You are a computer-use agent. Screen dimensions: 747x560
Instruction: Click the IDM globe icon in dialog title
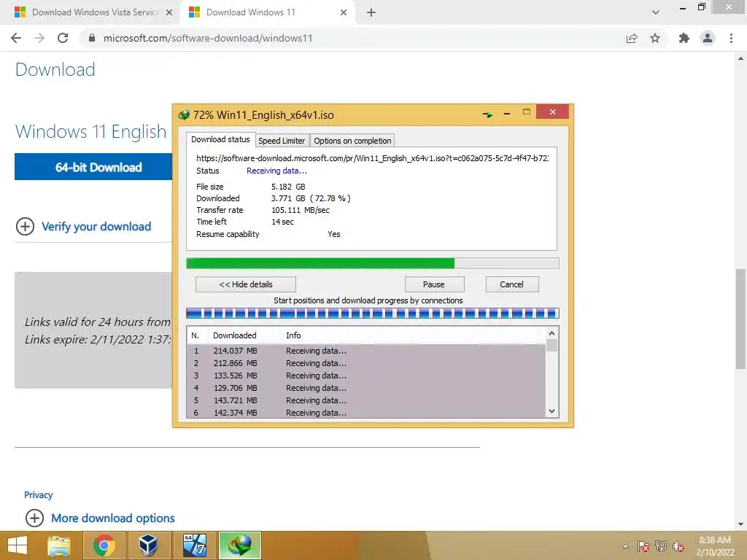pos(184,114)
